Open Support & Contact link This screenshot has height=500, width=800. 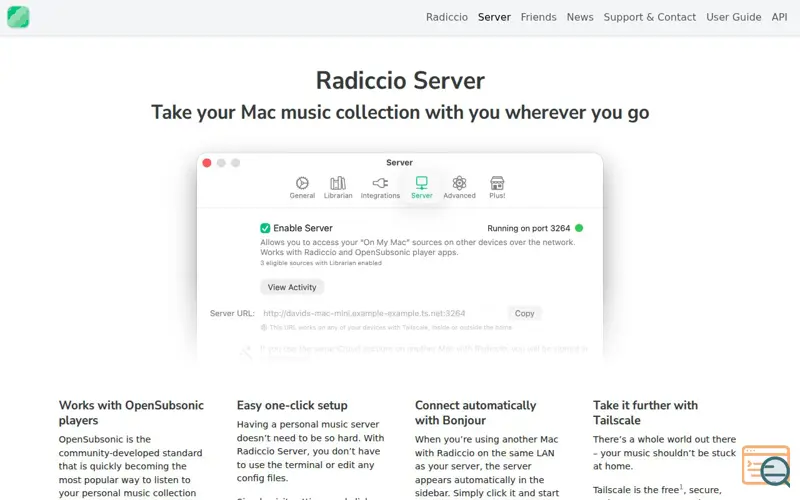[649, 17]
